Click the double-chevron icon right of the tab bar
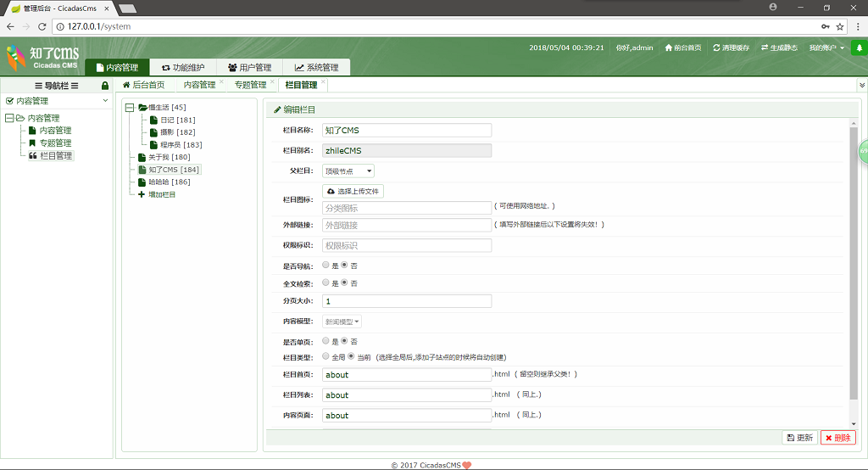This screenshot has height=470, width=868. pyautogui.click(x=862, y=85)
